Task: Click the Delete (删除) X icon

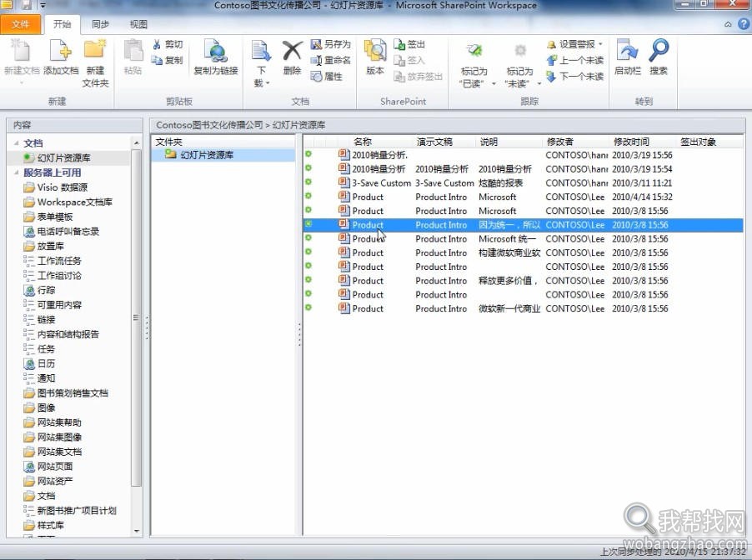Action: [292, 51]
